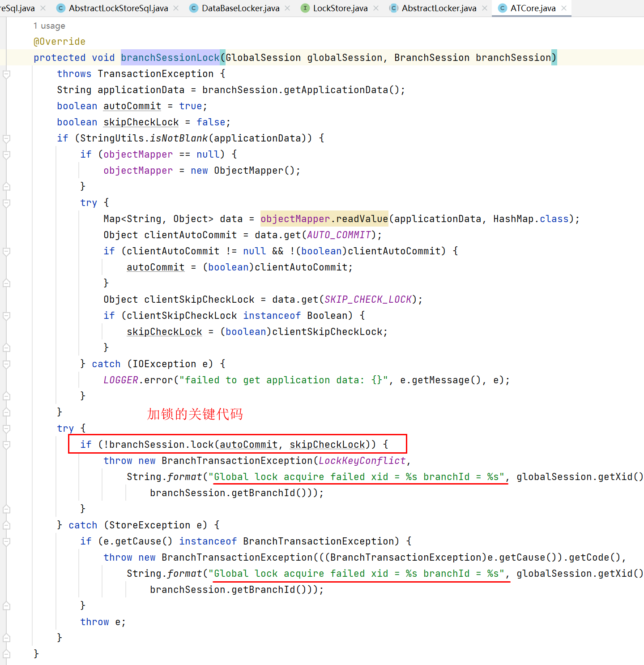The height and width of the screenshot is (665, 644).
Task: Close the DataBaseLocker.java tab
Action: pyautogui.click(x=287, y=8)
